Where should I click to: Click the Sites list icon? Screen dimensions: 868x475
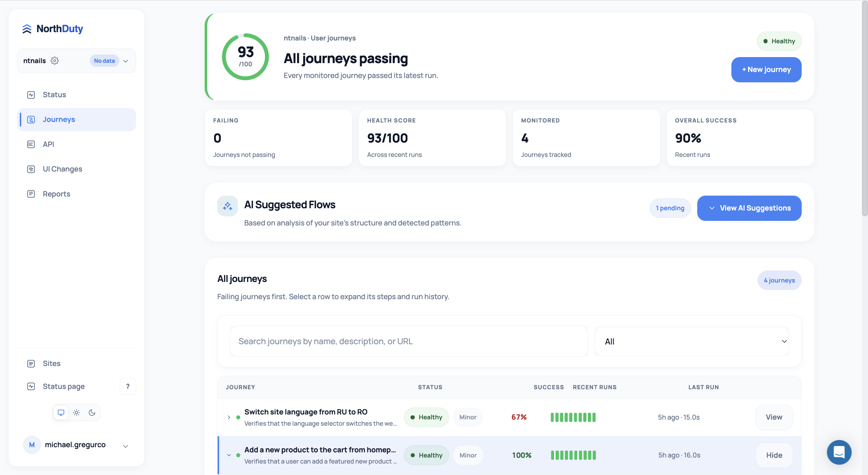[x=31, y=364]
